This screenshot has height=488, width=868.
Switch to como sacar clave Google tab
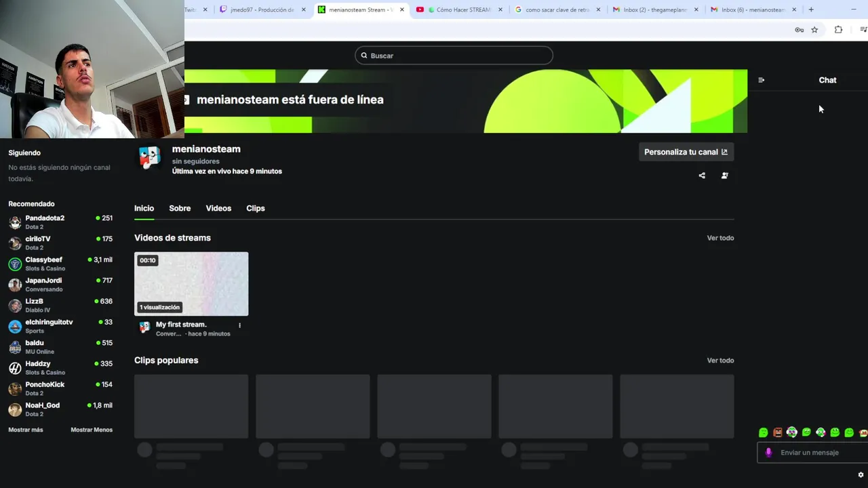pyautogui.click(x=557, y=9)
